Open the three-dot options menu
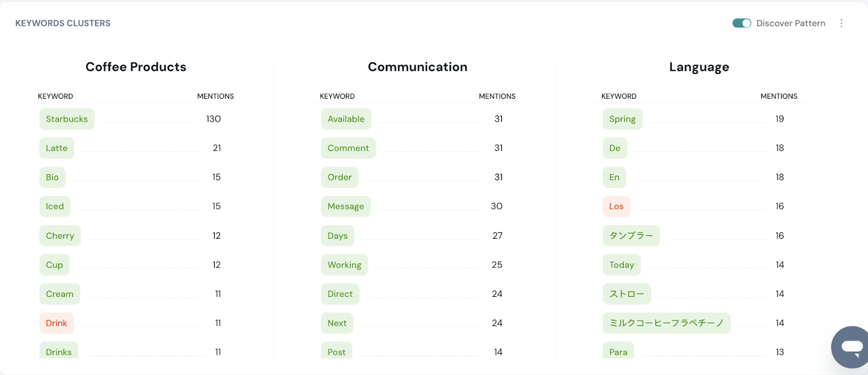 [841, 23]
